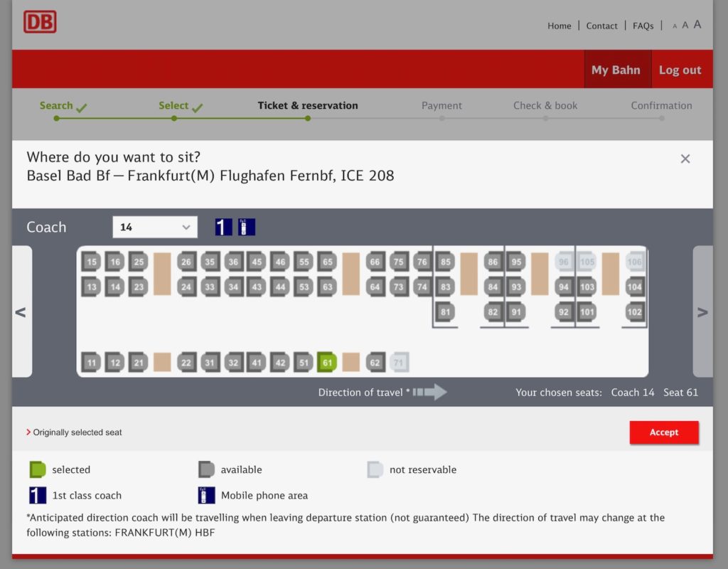Image resolution: width=728 pixels, height=569 pixels.
Task: Click the right arrow to view next coach
Action: tap(702, 312)
